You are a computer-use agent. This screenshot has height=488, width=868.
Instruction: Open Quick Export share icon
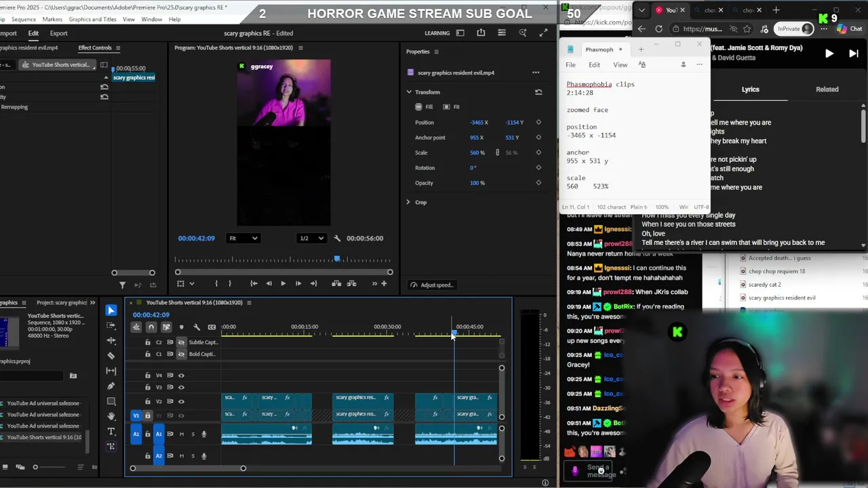pos(481,33)
